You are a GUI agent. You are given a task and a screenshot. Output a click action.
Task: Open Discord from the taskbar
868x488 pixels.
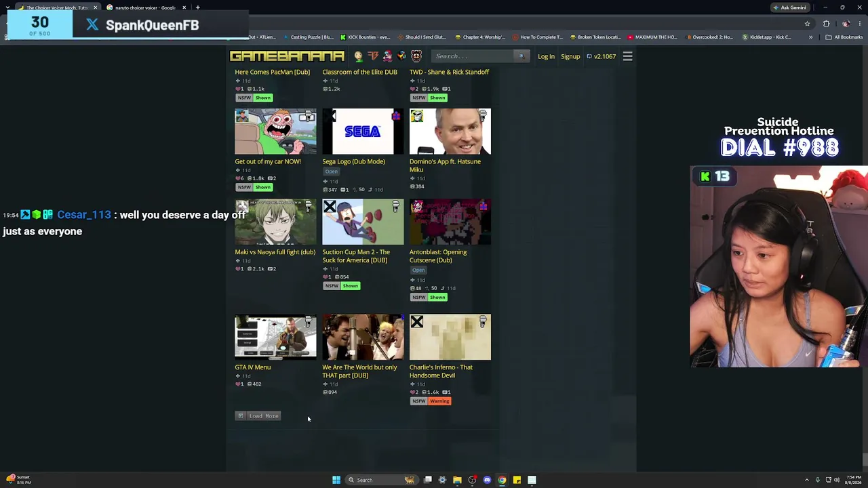coord(487,480)
